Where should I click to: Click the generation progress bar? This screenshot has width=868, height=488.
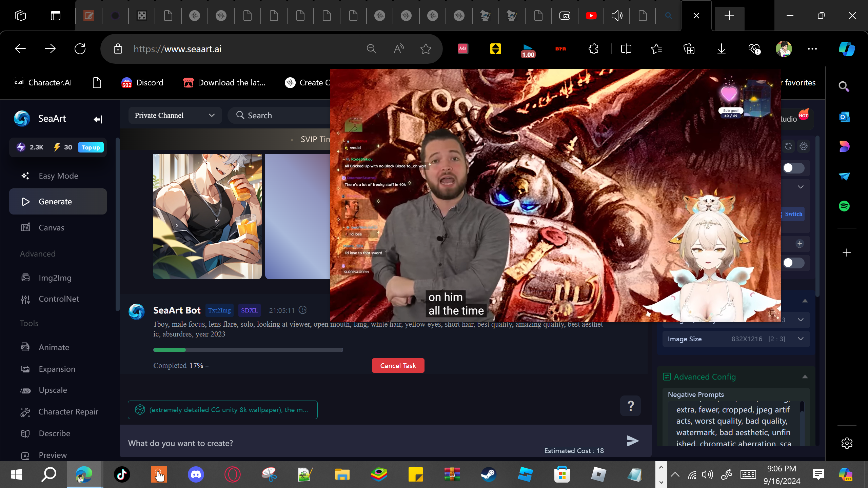248,350
